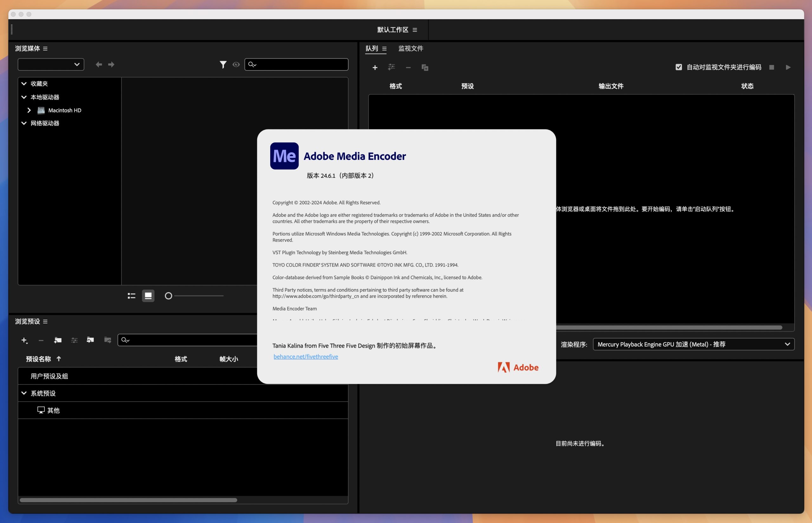
Task: Open the file type filter funnel icon
Action: [x=223, y=65]
